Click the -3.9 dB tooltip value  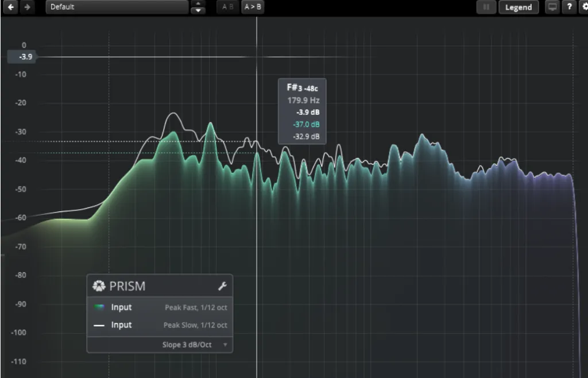tap(308, 113)
